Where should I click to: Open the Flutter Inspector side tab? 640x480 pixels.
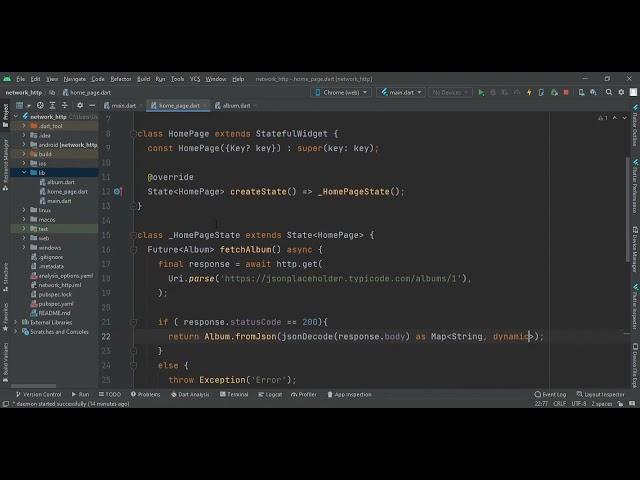tap(635, 305)
